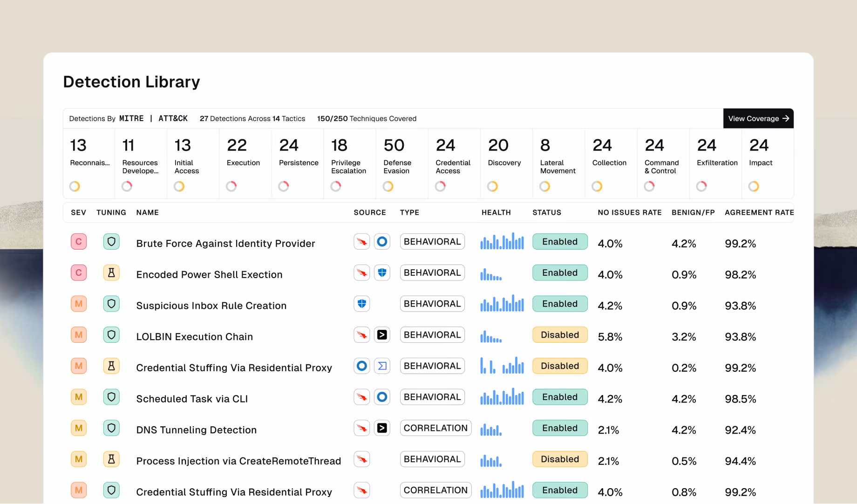The height and width of the screenshot is (504, 857).
Task: Click the Enabled status for Brute Force Against Identity Provider
Action: (x=560, y=242)
